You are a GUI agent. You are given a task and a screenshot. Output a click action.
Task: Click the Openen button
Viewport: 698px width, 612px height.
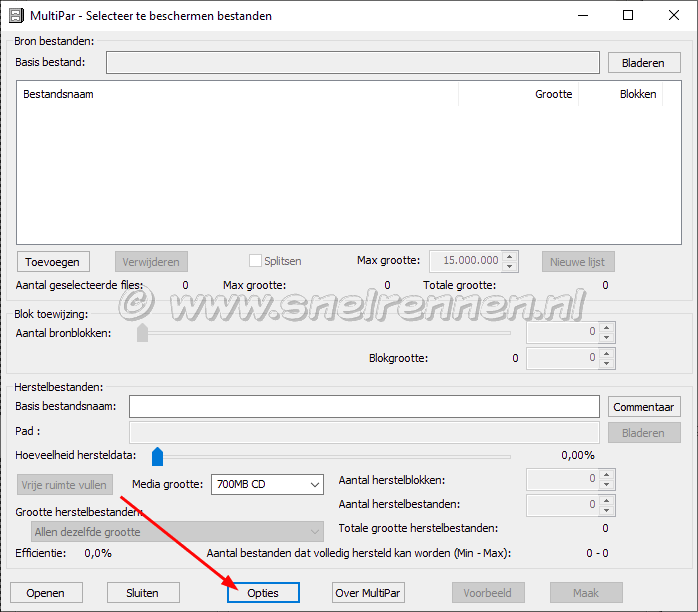point(46,593)
